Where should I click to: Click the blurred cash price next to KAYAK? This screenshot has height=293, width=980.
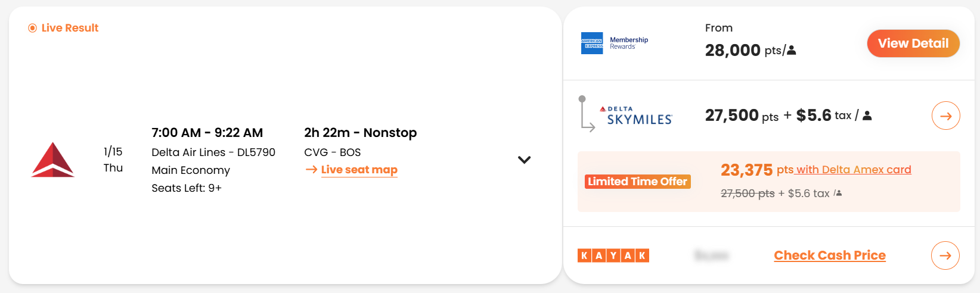[711, 255]
